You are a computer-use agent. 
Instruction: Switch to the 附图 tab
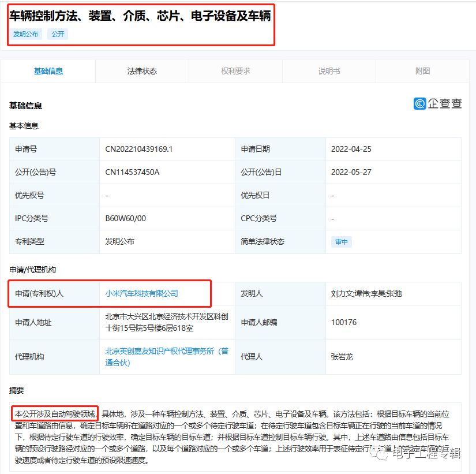pyautogui.click(x=422, y=71)
